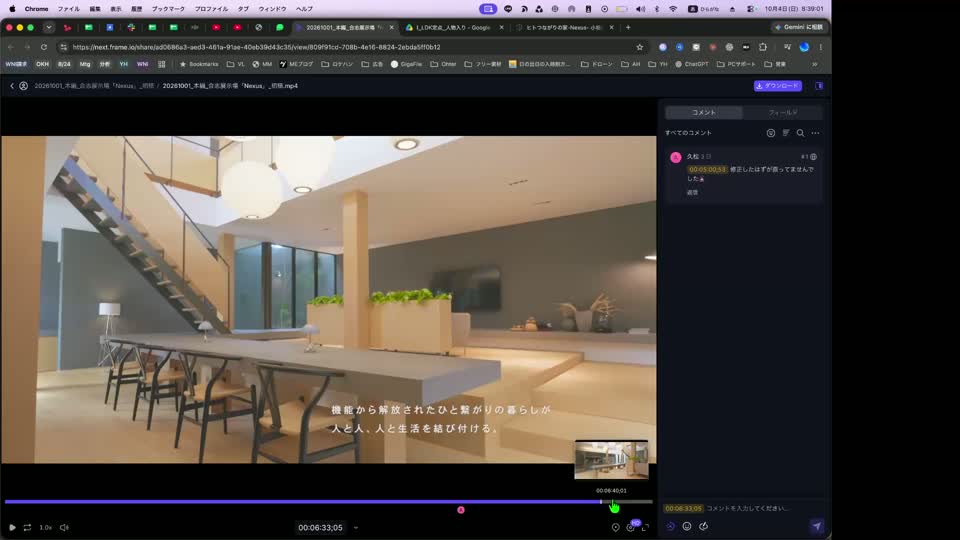Mark comment #1 complete circle

(x=814, y=157)
